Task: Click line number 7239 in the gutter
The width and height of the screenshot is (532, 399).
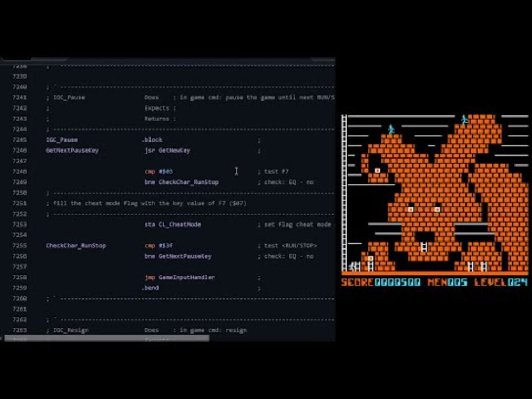Action: point(20,76)
